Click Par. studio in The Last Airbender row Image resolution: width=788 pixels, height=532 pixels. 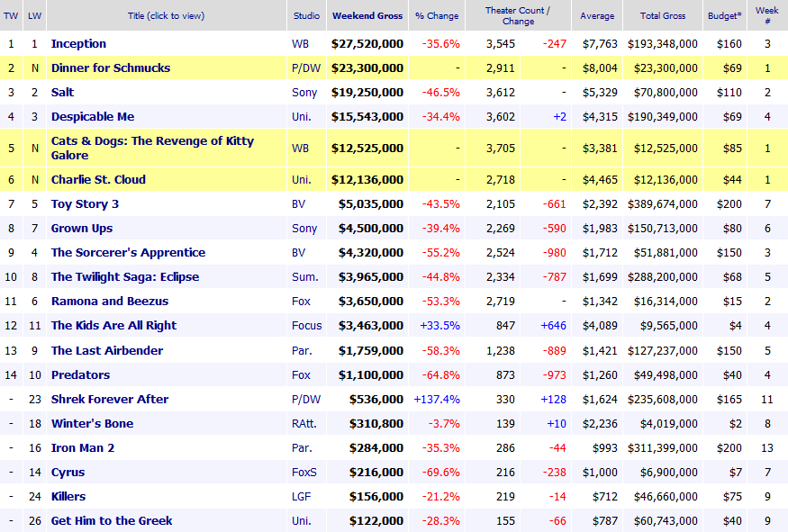point(302,351)
